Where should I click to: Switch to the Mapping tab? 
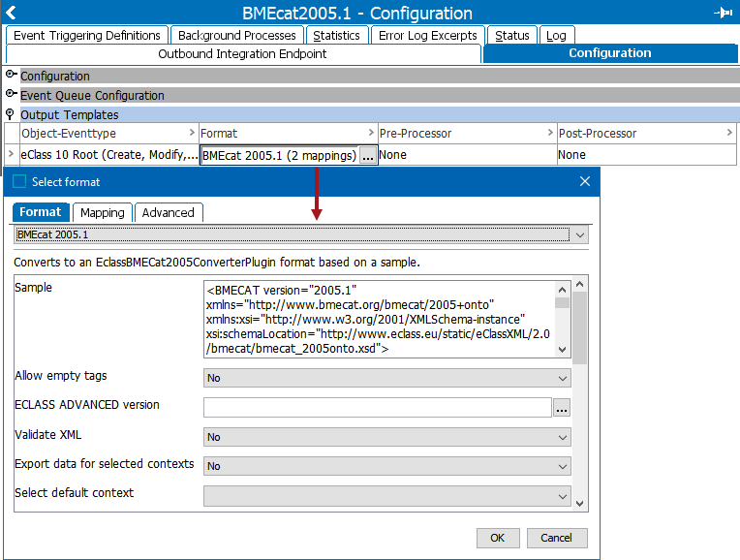(x=103, y=213)
